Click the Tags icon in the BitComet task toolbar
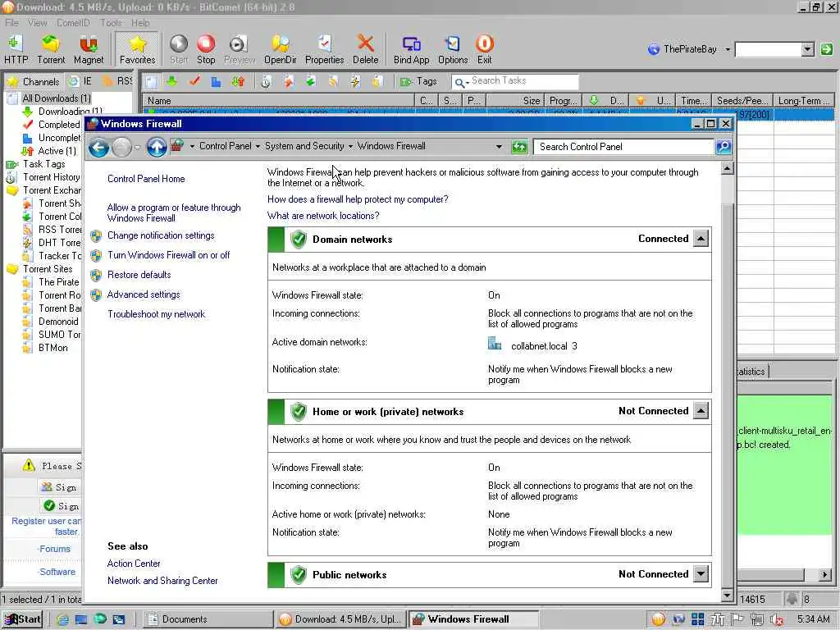 pyautogui.click(x=407, y=81)
